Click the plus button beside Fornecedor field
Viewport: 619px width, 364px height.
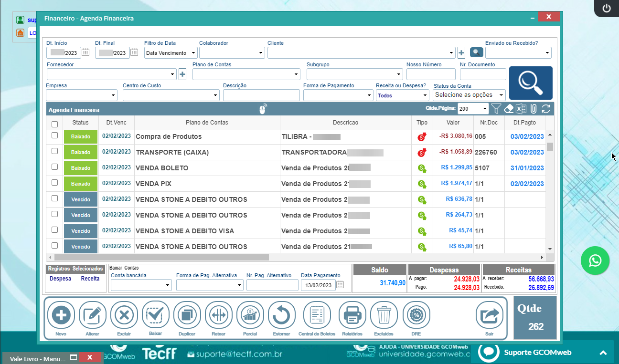(182, 74)
